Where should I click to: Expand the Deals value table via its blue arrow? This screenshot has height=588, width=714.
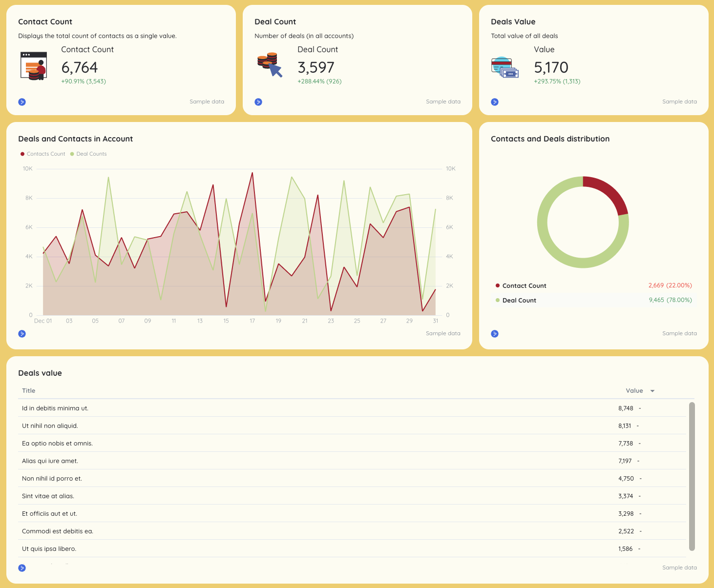click(x=22, y=568)
